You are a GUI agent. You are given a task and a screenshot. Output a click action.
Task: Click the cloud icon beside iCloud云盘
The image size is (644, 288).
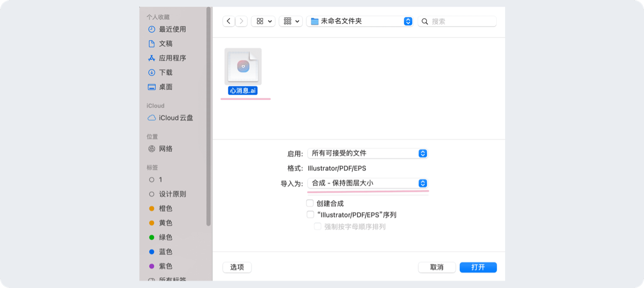[151, 118]
